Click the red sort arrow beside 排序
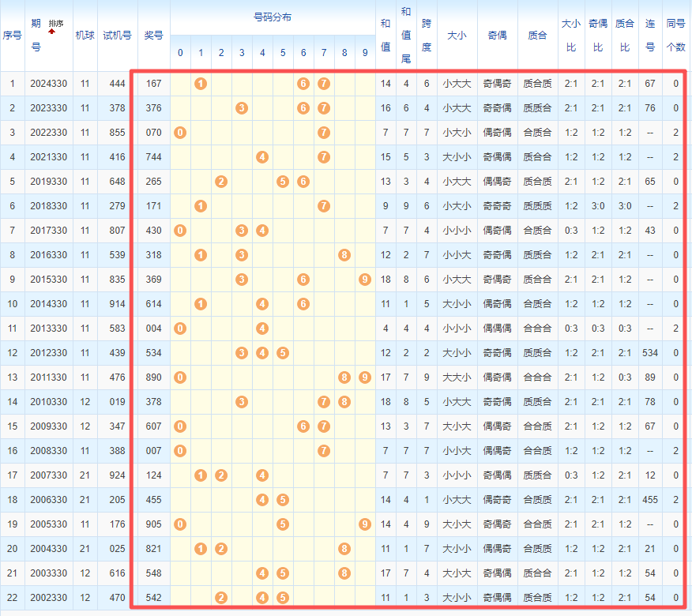This screenshot has height=616, width=692. (x=52, y=32)
